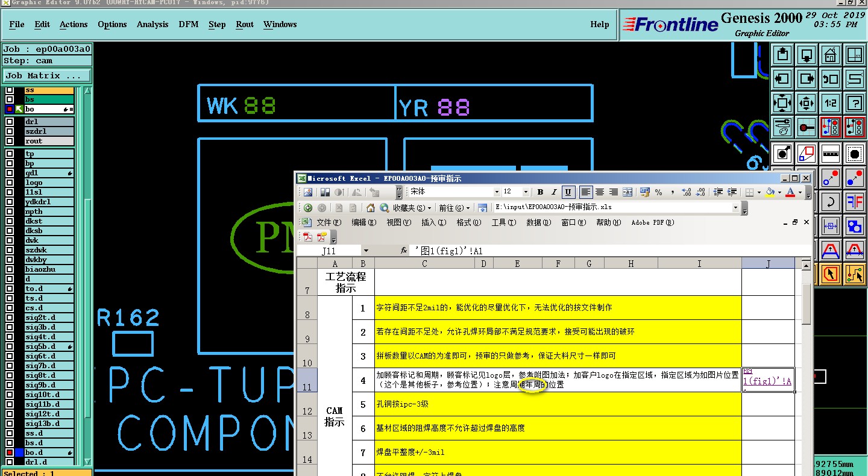
Task: Click the layer list scrollbar up arrow
Action: coord(88,92)
